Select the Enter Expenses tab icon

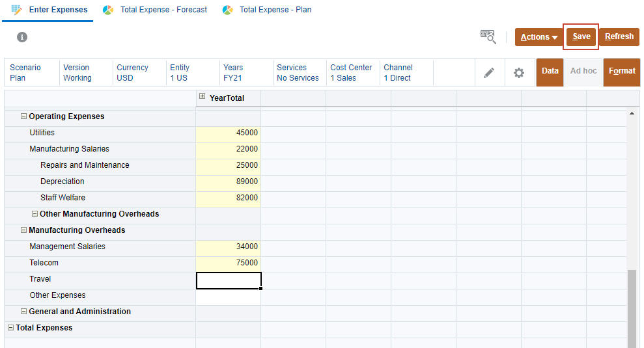tap(16, 10)
